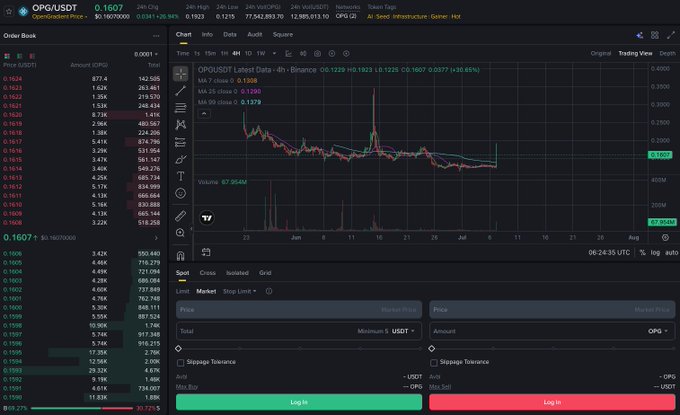
Task: Select the Text annotation tool
Action: click(x=180, y=176)
